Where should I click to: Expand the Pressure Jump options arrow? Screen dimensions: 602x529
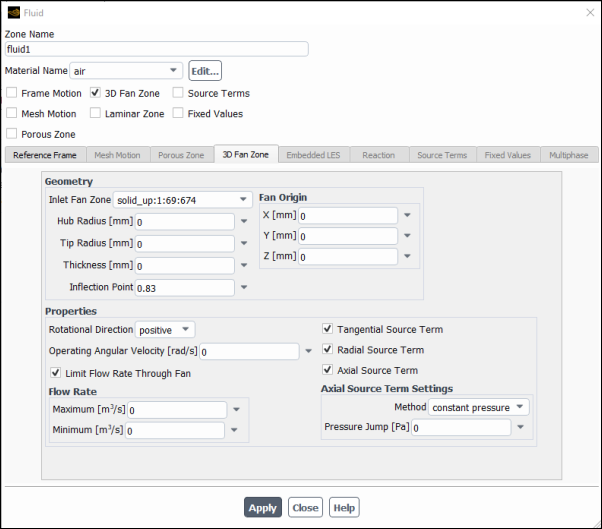521,427
